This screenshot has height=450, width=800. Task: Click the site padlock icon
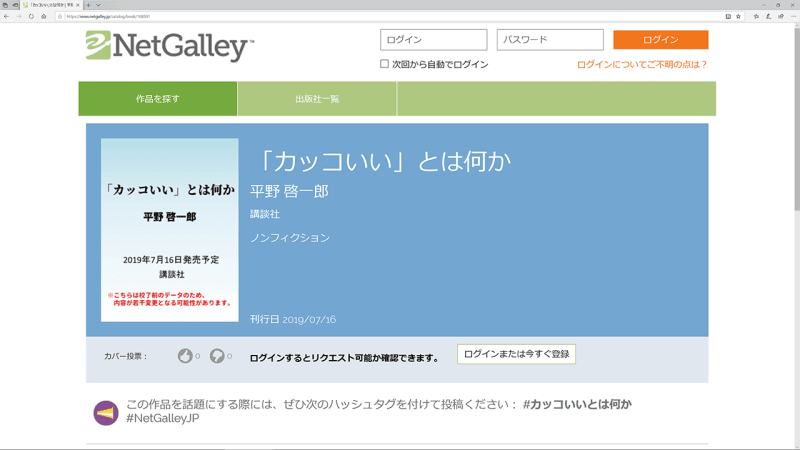click(x=60, y=16)
